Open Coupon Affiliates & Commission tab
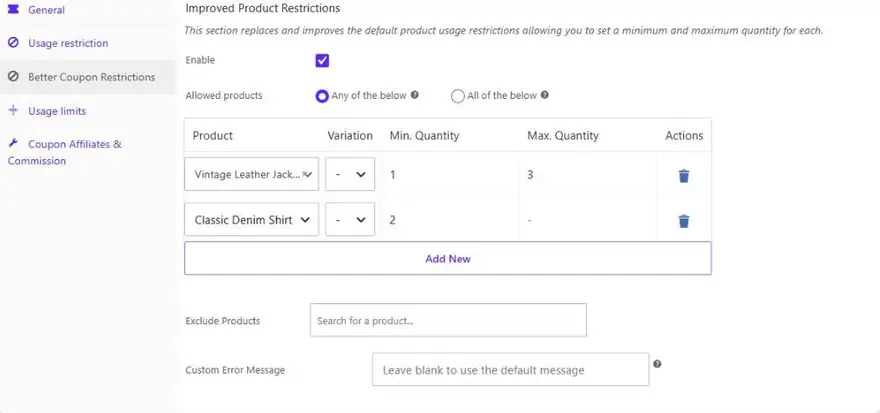Image resolution: width=880 pixels, height=413 pixels. 88,152
